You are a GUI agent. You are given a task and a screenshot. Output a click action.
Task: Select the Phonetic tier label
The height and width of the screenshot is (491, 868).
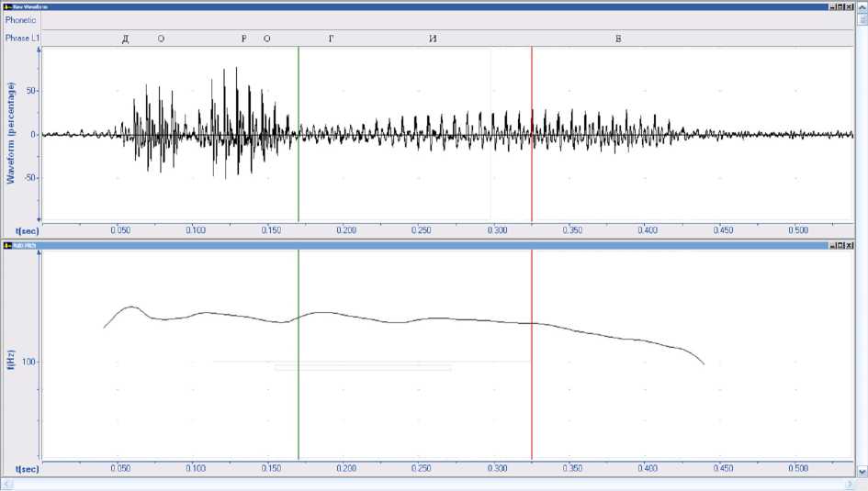pyautogui.click(x=20, y=19)
